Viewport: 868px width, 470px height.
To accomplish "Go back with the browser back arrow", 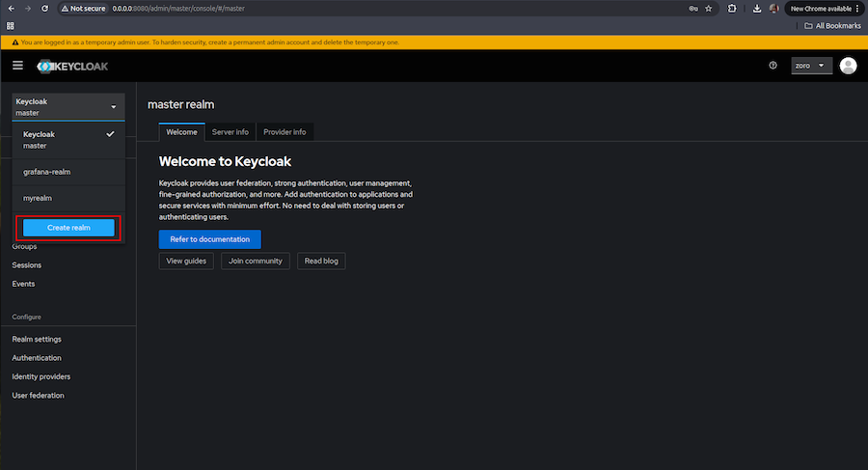I will [11, 9].
